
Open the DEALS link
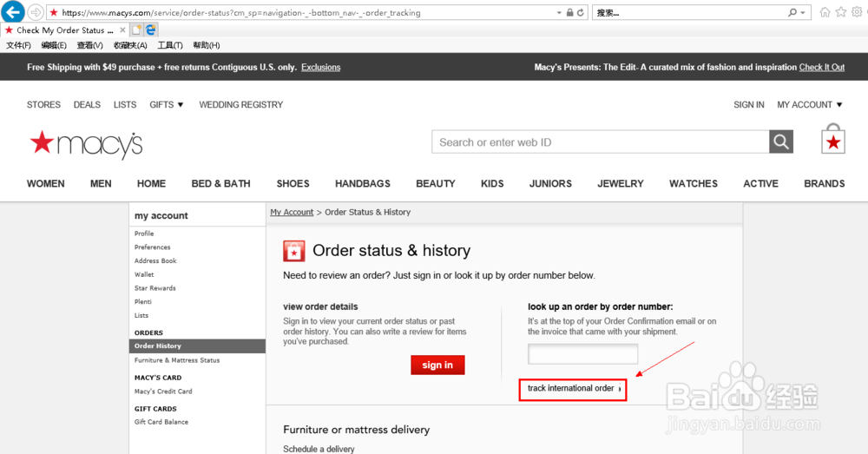click(x=87, y=105)
